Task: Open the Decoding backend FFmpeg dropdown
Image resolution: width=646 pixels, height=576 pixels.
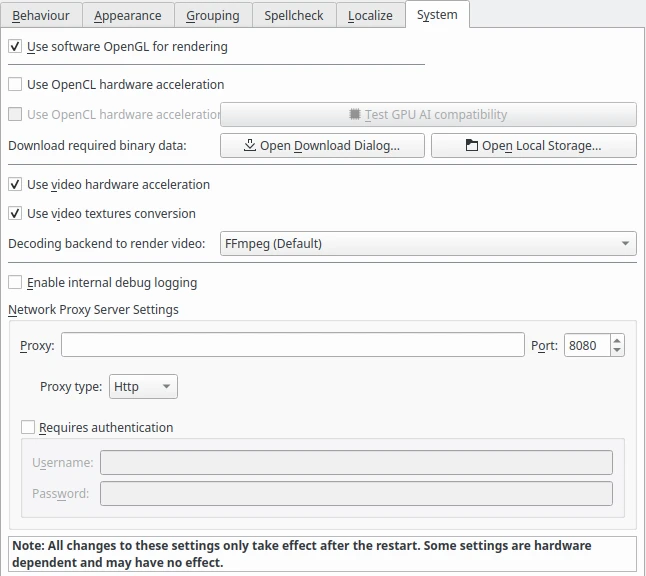Action: click(x=428, y=244)
